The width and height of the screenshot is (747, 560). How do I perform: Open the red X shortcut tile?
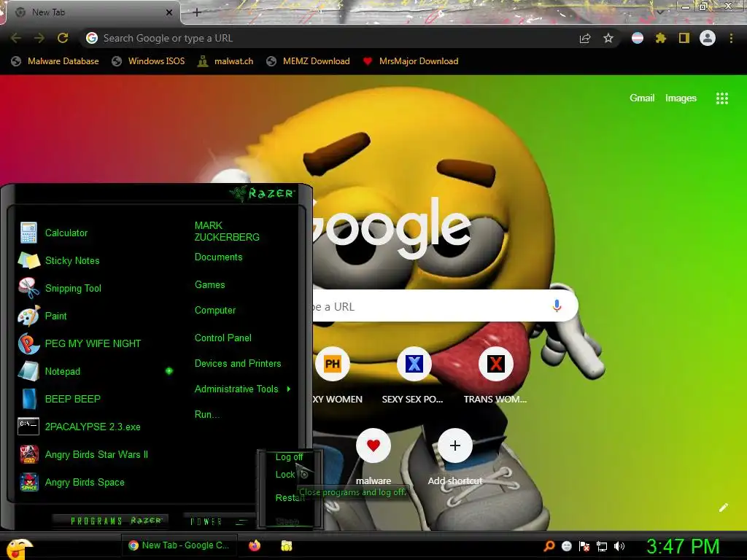[495, 365]
